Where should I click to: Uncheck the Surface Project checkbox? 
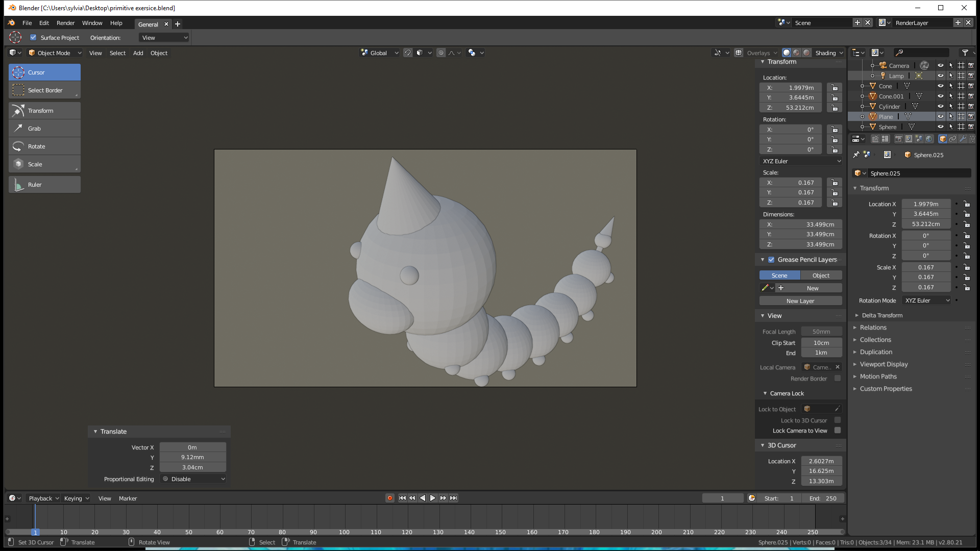[x=33, y=37]
